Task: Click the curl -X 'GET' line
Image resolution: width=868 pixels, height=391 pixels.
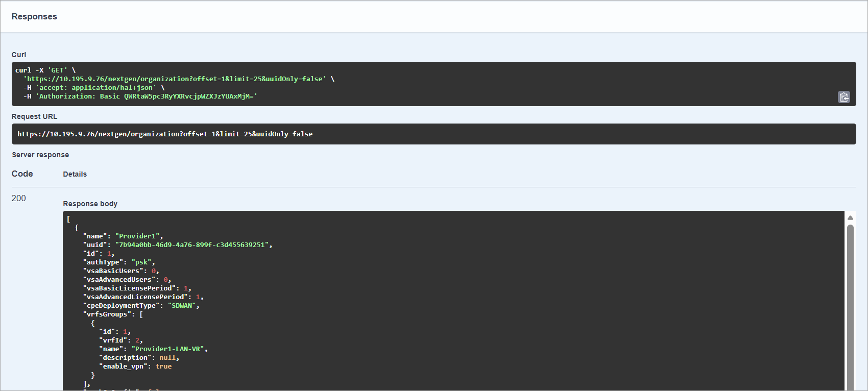Action: [x=45, y=70]
